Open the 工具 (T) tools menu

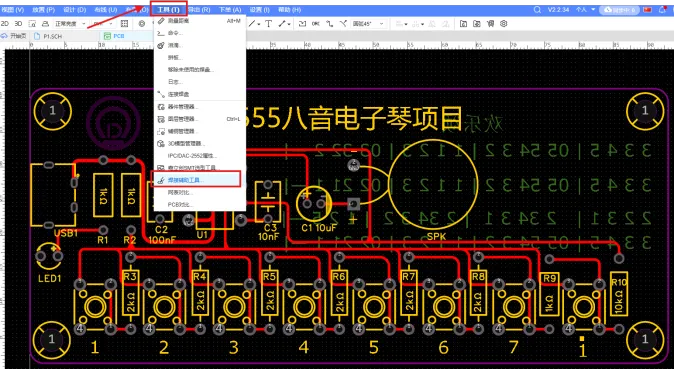click(x=168, y=9)
